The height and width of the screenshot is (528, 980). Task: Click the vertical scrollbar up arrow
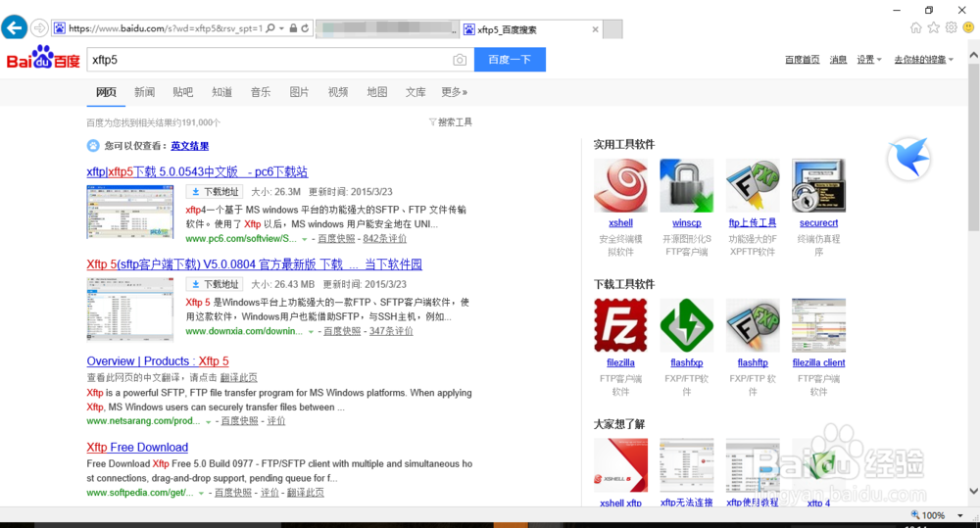click(x=974, y=55)
